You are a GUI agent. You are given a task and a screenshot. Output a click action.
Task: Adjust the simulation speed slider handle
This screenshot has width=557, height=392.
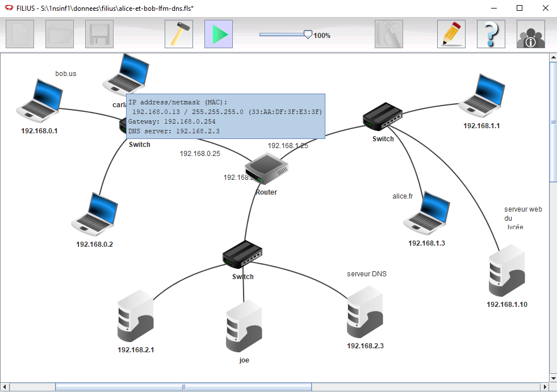click(308, 35)
